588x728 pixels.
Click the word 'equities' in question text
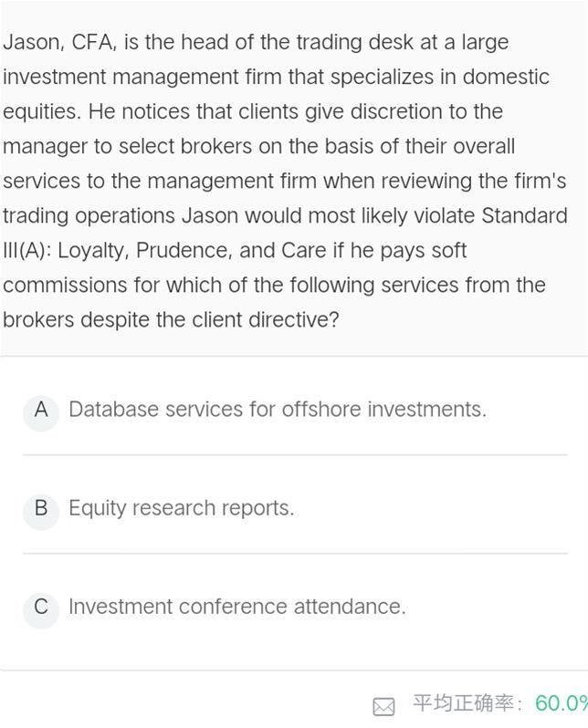(41, 112)
